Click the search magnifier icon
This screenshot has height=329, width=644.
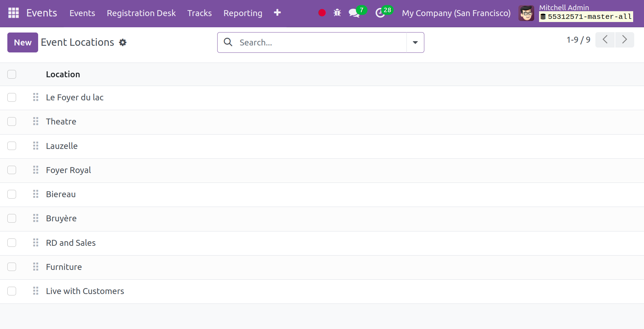(x=228, y=42)
